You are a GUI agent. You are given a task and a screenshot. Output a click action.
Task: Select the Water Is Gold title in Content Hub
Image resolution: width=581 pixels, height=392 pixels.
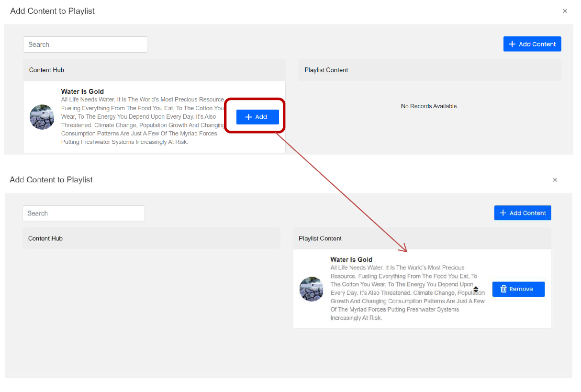[x=82, y=91]
